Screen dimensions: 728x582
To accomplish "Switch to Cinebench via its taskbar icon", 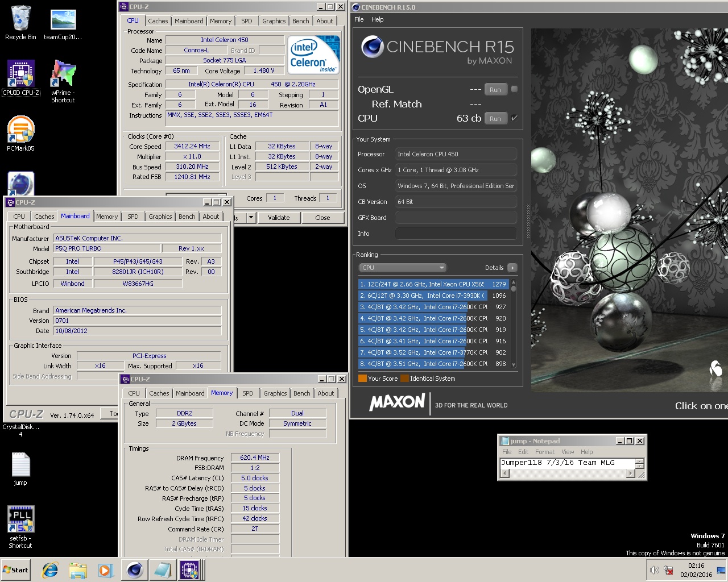I will (134, 569).
